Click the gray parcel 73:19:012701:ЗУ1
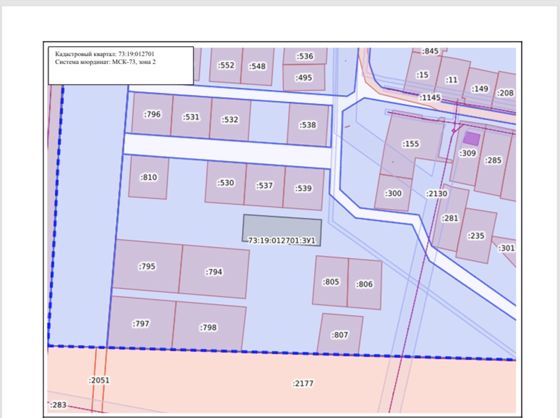This screenshot has width=560, height=418. coord(282,230)
